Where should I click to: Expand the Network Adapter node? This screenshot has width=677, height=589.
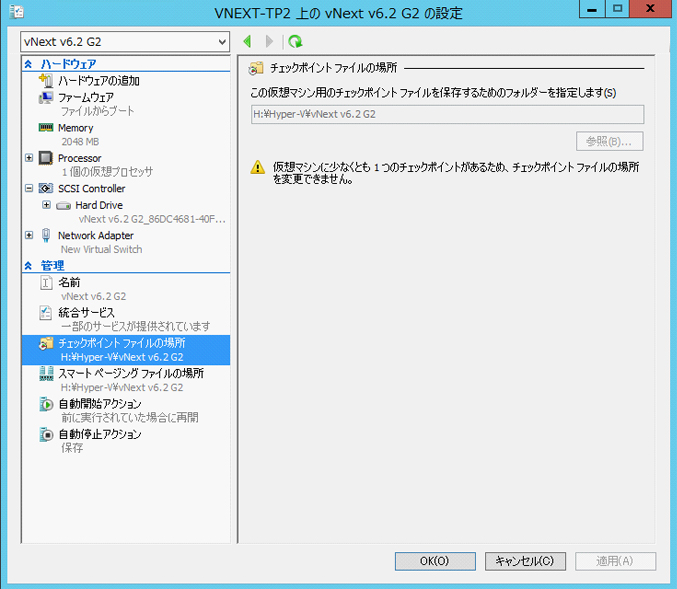point(29,235)
